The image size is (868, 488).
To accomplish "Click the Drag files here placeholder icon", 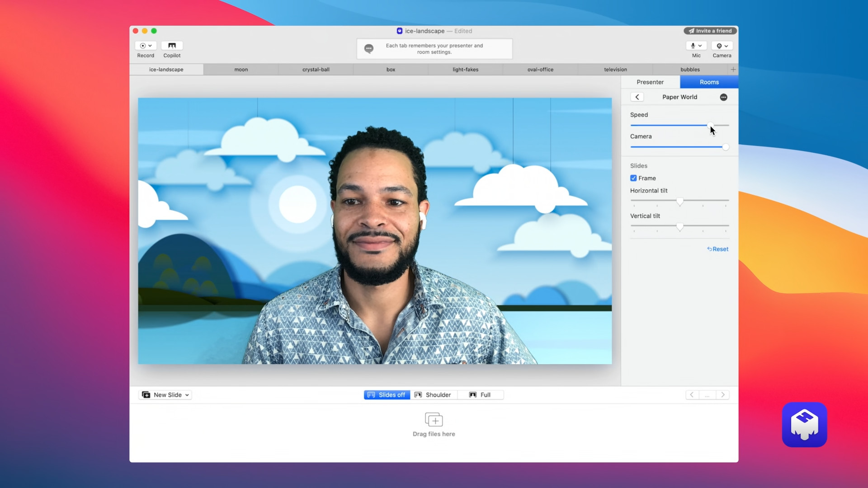I will 434,419.
